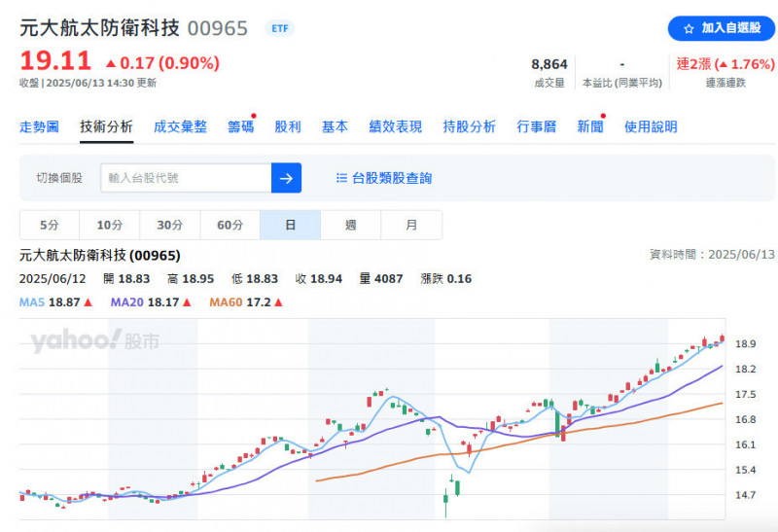Click the stock price 19.11
The height and width of the screenshot is (532, 778).
pyautogui.click(x=55, y=61)
